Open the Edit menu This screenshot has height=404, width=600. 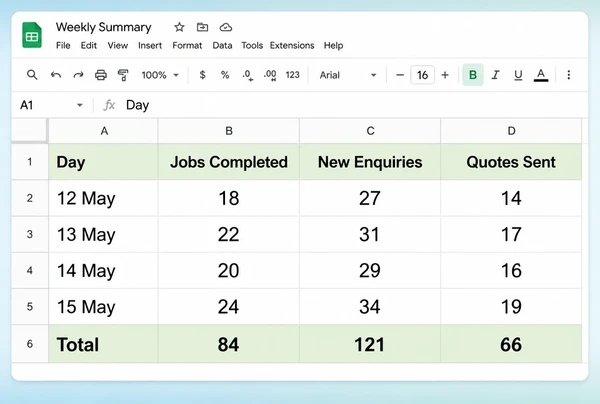89,46
